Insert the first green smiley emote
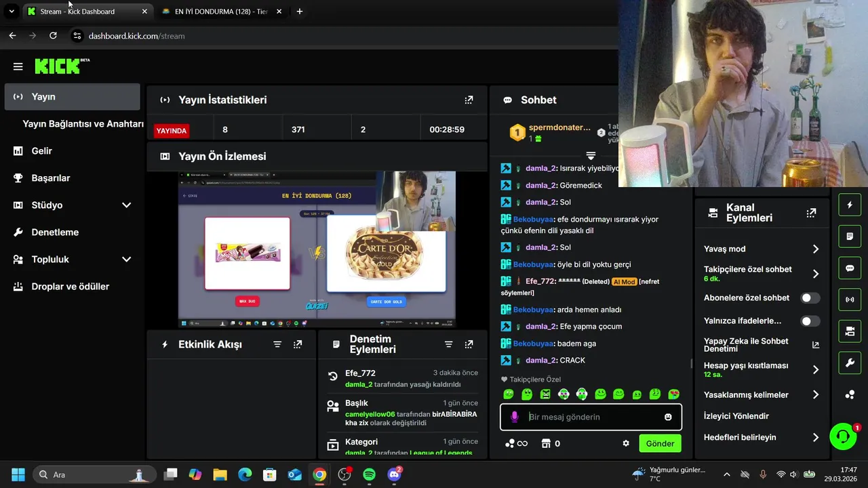Screen dimensions: 868x488 (509, 394)
